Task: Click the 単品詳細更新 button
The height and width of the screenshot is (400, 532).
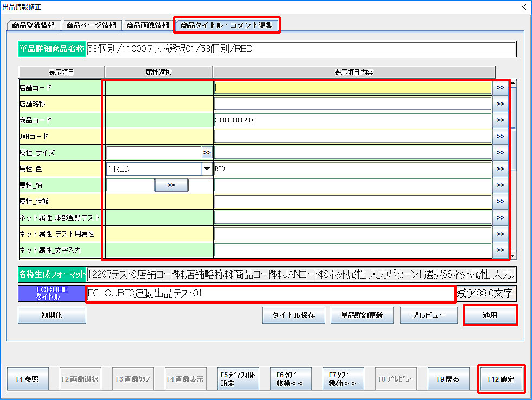Action: click(x=362, y=315)
